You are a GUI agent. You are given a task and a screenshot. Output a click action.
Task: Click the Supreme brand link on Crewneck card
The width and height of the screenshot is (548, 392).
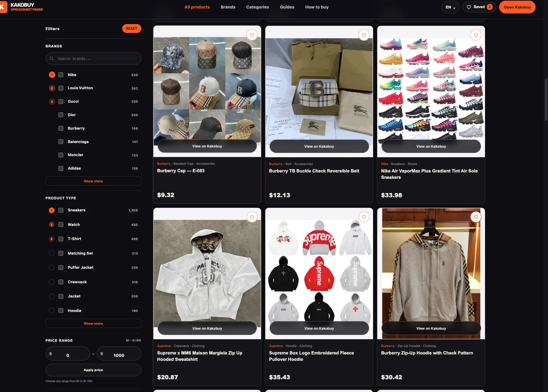click(164, 346)
